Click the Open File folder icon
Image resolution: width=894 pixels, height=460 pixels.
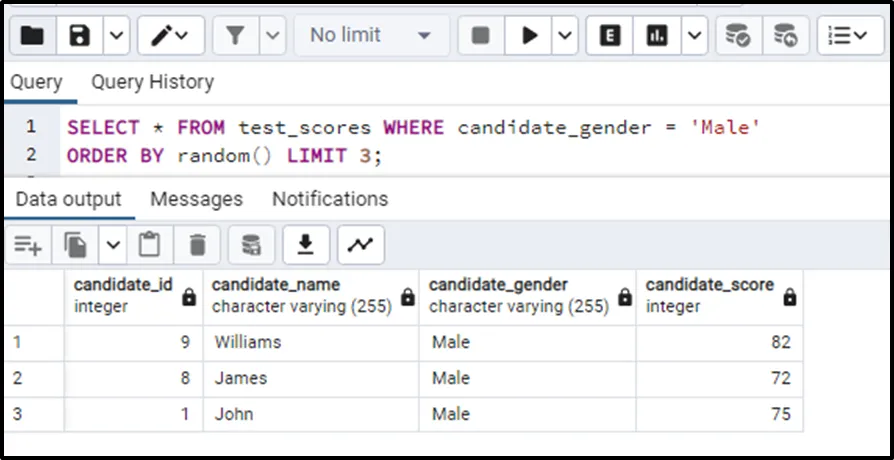33,36
